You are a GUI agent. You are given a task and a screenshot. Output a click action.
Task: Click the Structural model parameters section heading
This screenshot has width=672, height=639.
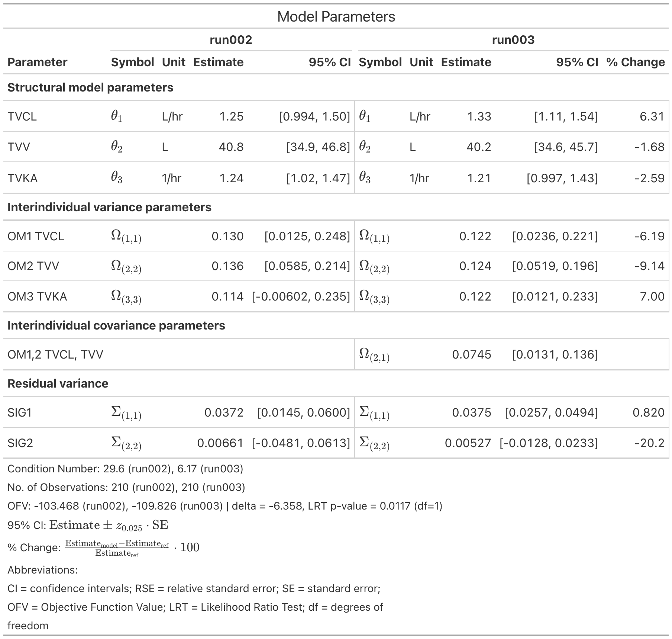[90, 87]
